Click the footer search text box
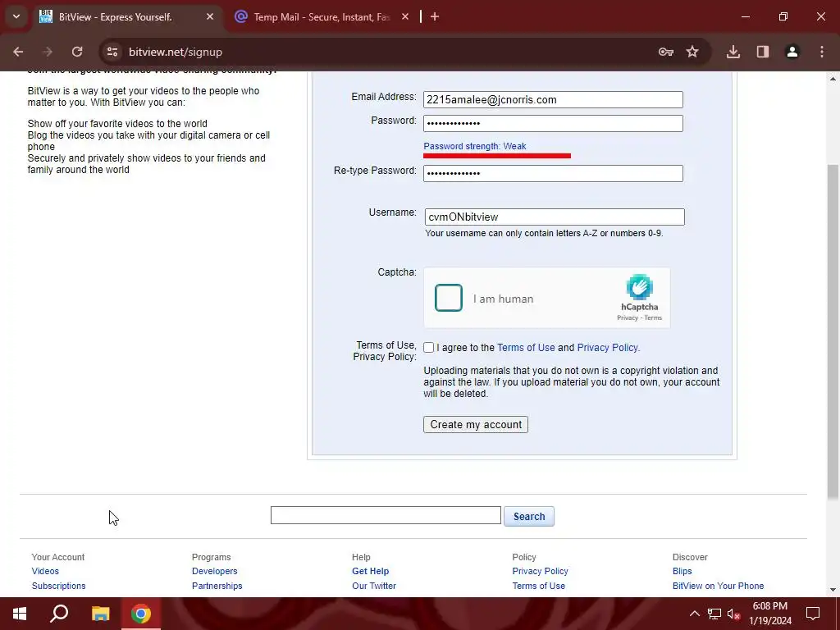This screenshot has height=630, width=840. click(x=386, y=515)
